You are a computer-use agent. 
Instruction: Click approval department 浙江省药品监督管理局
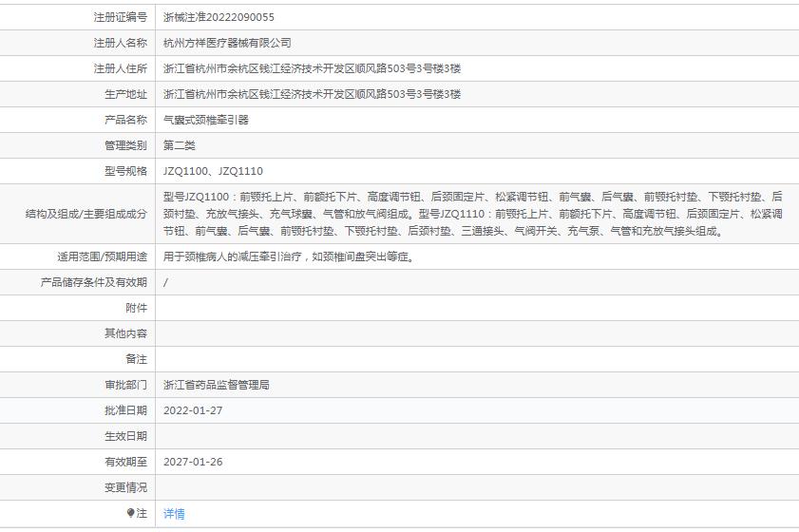point(217,385)
